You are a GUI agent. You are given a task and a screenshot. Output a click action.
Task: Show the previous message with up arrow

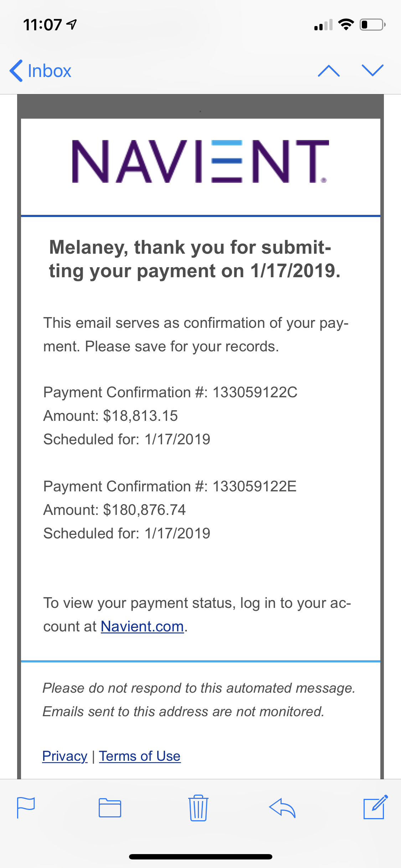329,71
